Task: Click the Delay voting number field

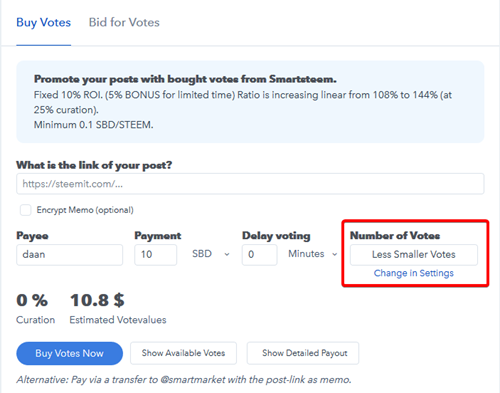Action: 259,255
